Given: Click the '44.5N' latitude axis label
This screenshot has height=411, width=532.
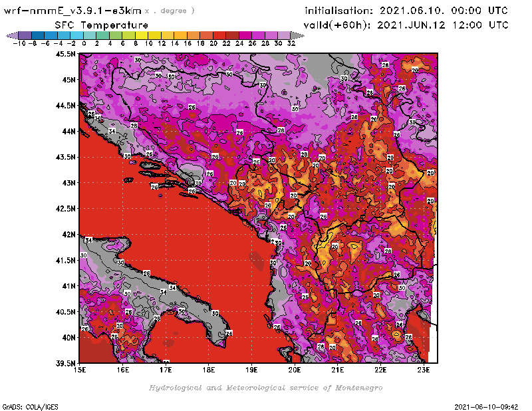Looking at the screenshot, I should 65,106.
